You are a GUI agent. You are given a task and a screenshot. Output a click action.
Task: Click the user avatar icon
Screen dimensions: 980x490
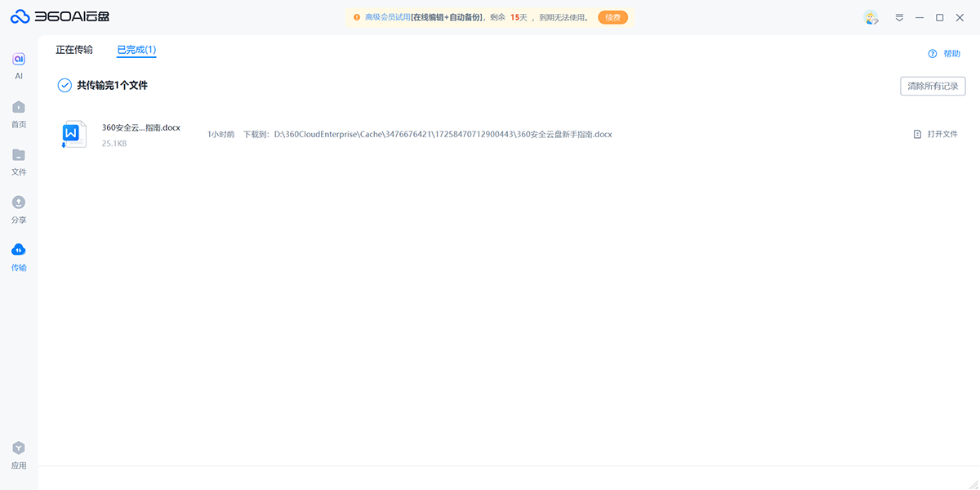pos(871,17)
